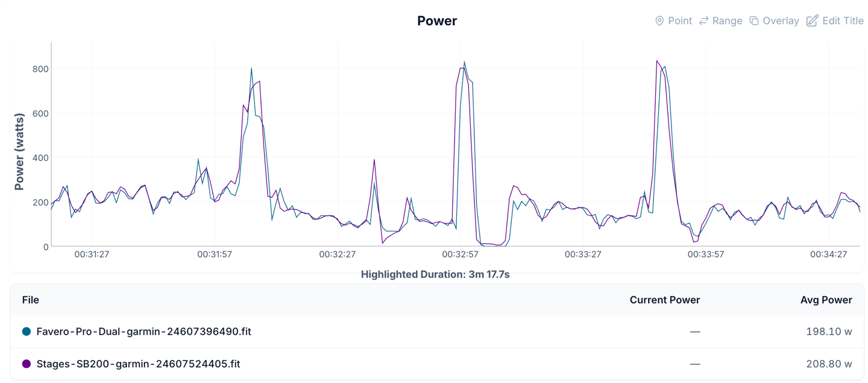This screenshot has height=383, width=868.
Task: Click the "Avg Power" column header
Action: point(826,300)
